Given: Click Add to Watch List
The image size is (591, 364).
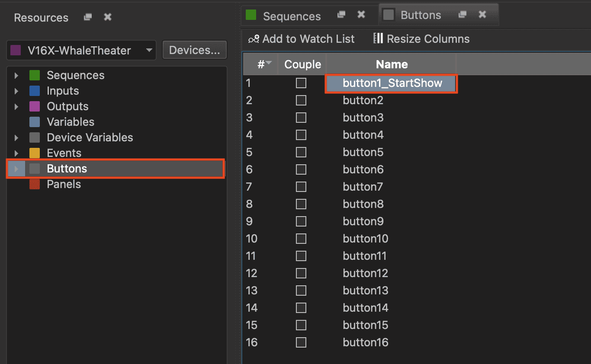Looking at the screenshot, I should pyautogui.click(x=302, y=39).
